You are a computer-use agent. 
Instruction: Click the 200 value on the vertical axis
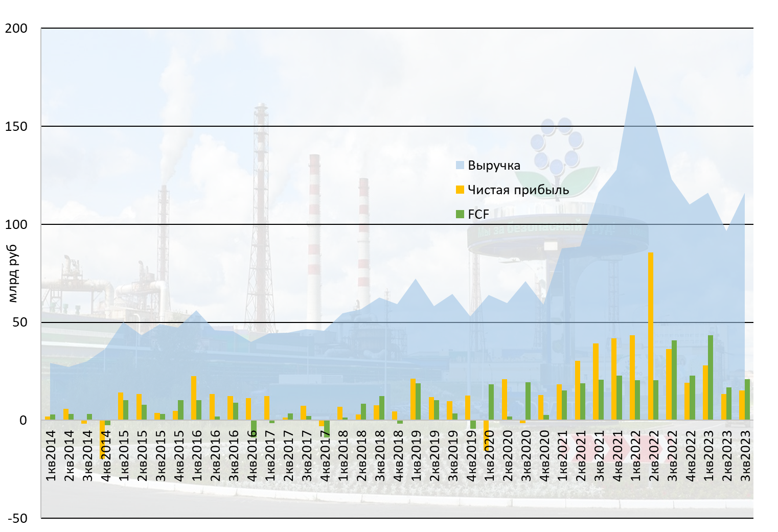pyautogui.click(x=16, y=29)
